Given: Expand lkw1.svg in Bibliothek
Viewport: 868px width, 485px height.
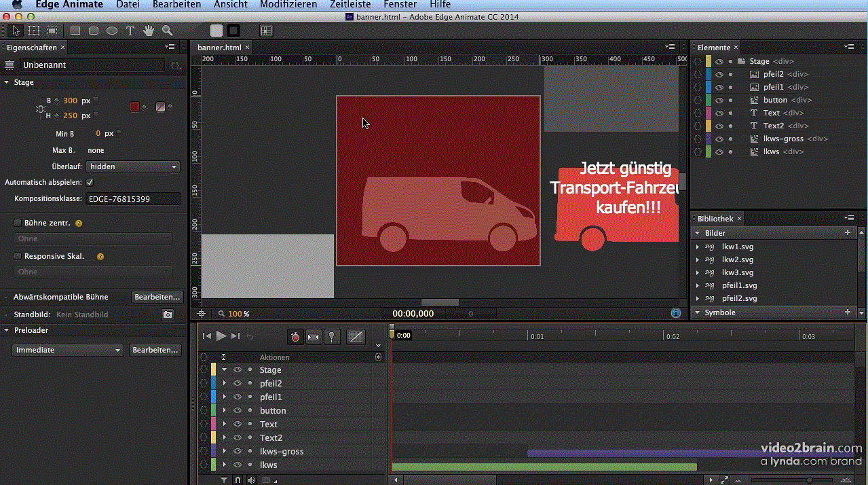Looking at the screenshot, I should (x=698, y=247).
